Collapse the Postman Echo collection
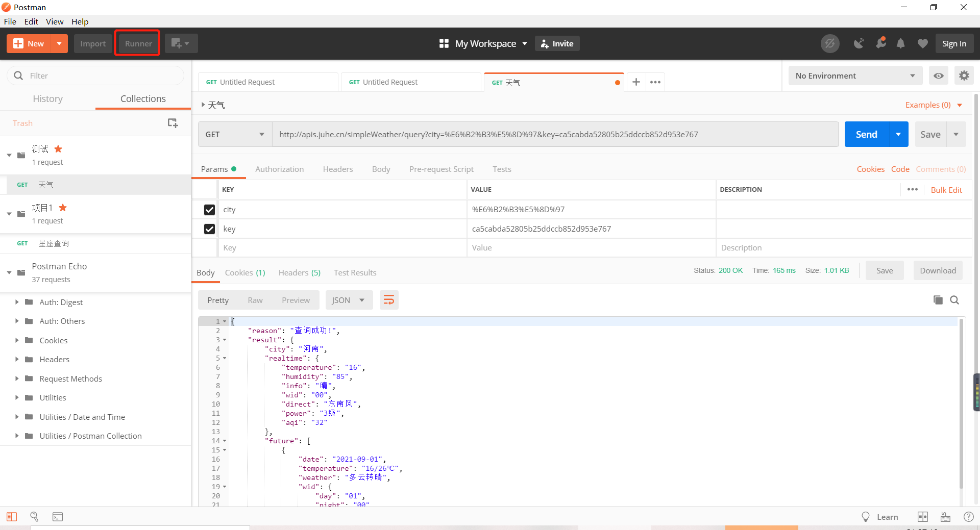 (x=9, y=272)
